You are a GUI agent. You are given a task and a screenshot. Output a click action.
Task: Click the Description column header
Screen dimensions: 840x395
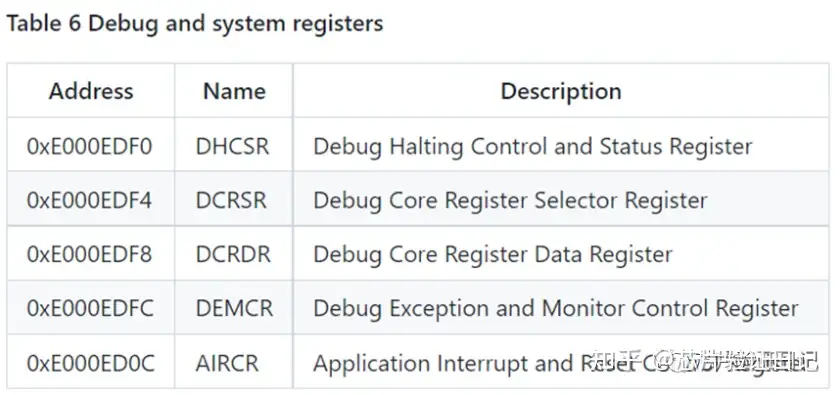click(561, 91)
